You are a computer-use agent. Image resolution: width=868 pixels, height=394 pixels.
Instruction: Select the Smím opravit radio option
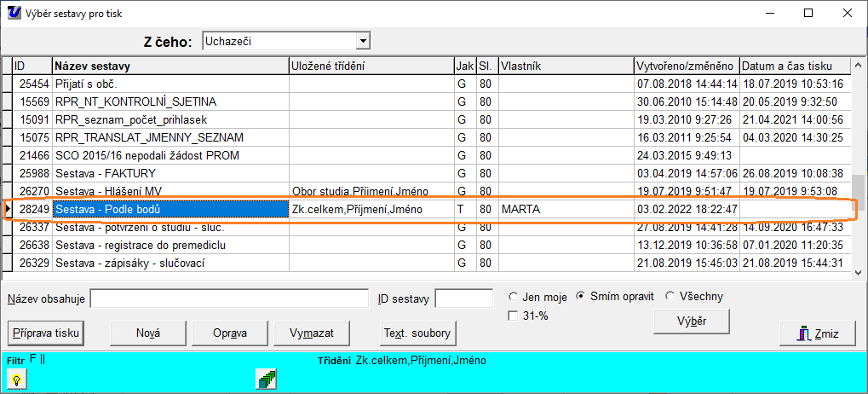[x=581, y=297]
